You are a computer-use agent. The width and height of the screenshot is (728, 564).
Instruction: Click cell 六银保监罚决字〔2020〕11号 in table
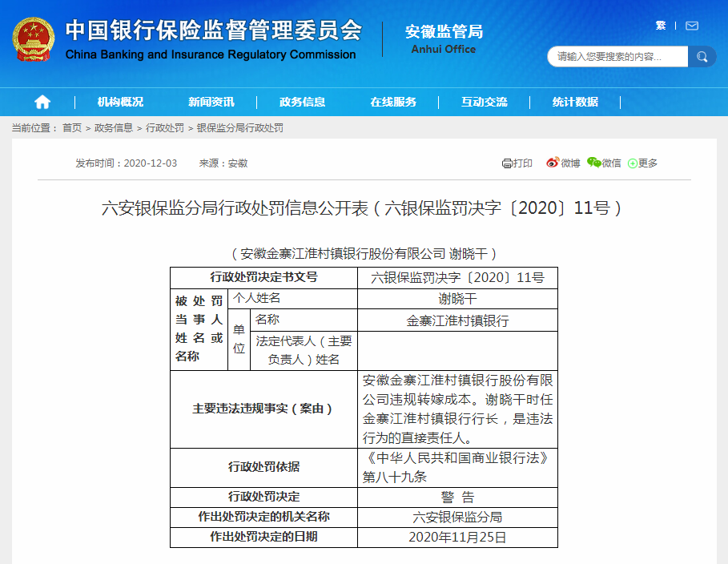click(x=457, y=278)
